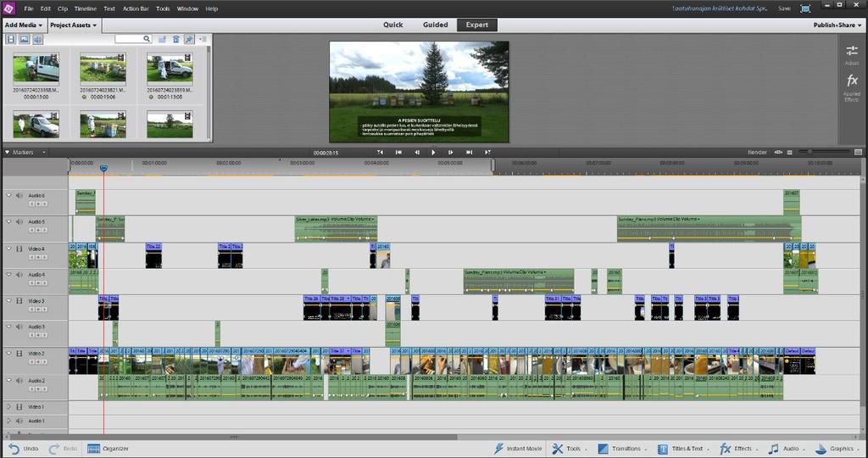Mute the Audio 4 track speaker
This screenshot has width=868, height=458.
coord(19,275)
